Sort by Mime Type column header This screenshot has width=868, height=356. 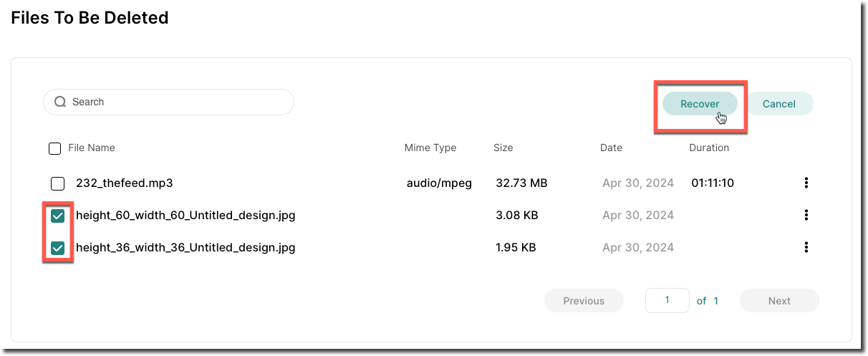pos(430,148)
